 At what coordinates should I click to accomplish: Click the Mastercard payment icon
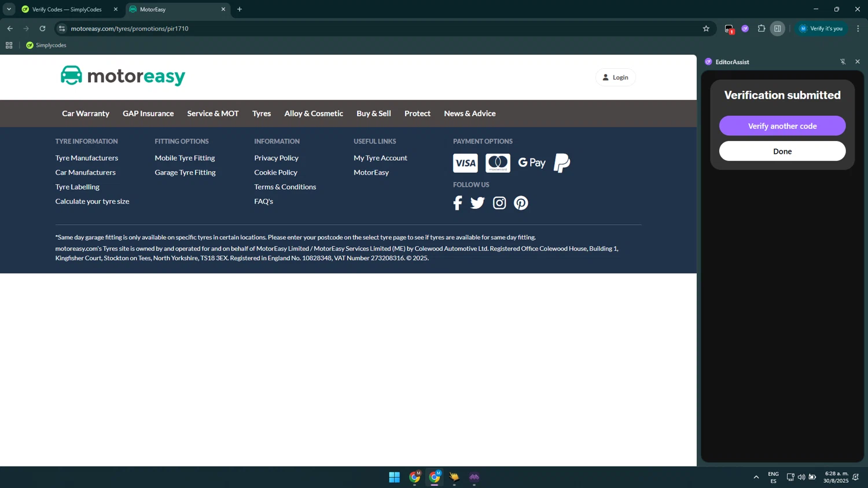pos(498,163)
